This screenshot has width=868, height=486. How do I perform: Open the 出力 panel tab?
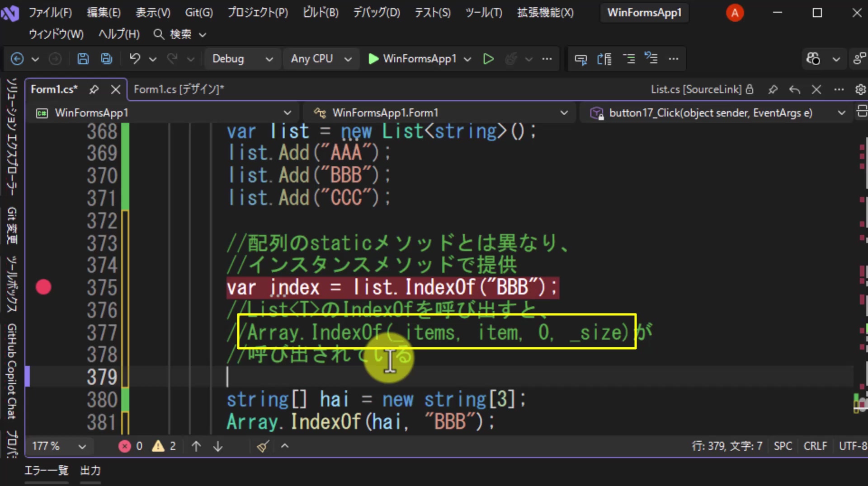[x=90, y=471]
